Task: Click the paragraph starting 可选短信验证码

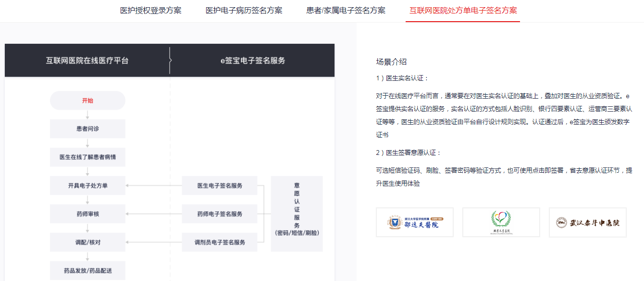Action: (x=504, y=177)
